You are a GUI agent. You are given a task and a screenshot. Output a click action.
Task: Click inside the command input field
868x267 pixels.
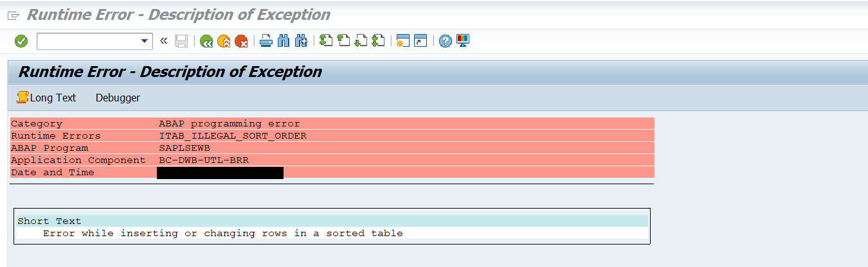pyautogui.click(x=88, y=41)
